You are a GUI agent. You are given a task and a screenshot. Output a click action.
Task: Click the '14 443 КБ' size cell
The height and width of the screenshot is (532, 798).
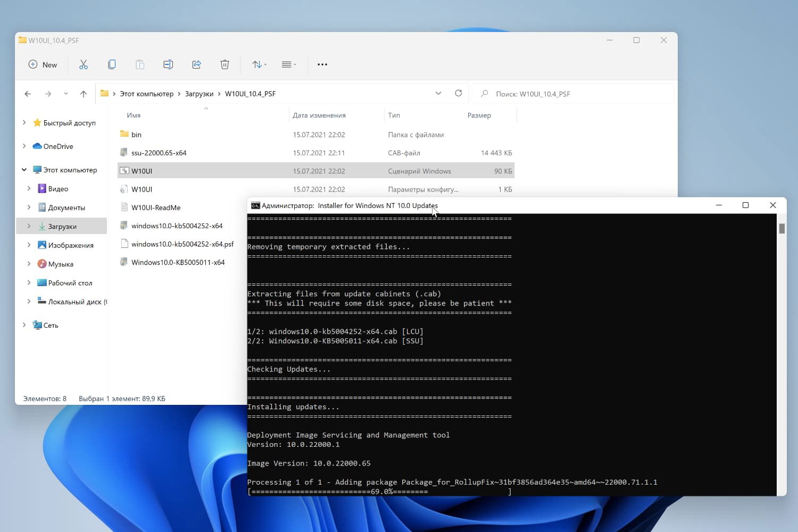(x=496, y=153)
